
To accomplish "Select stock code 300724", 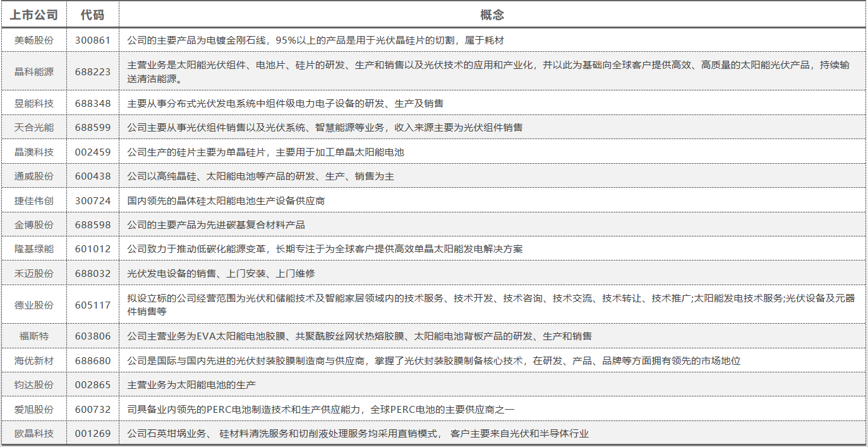I will tap(92, 201).
